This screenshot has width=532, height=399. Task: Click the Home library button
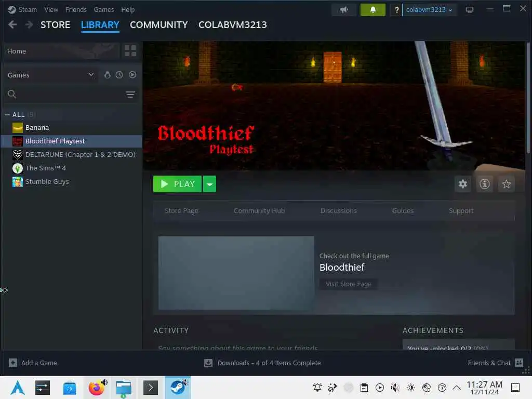click(x=62, y=51)
